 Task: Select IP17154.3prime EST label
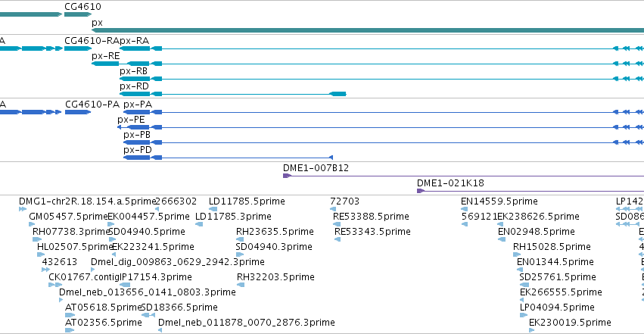coord(156,277)
